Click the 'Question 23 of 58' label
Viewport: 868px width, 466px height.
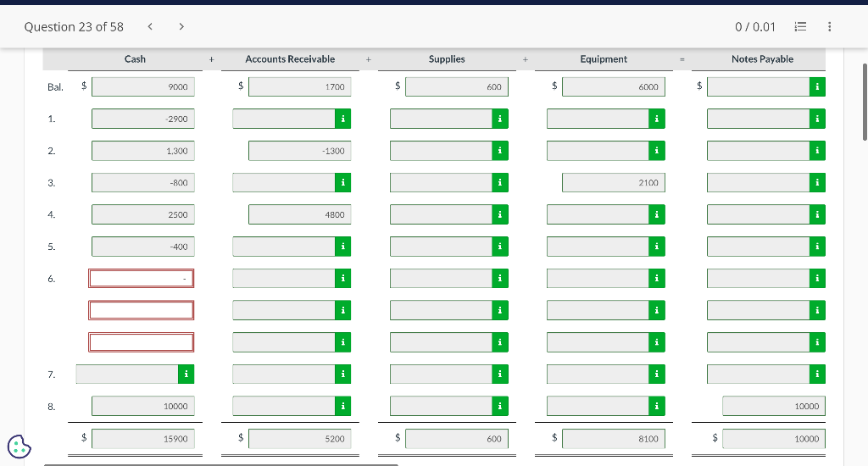pos(74,26)
